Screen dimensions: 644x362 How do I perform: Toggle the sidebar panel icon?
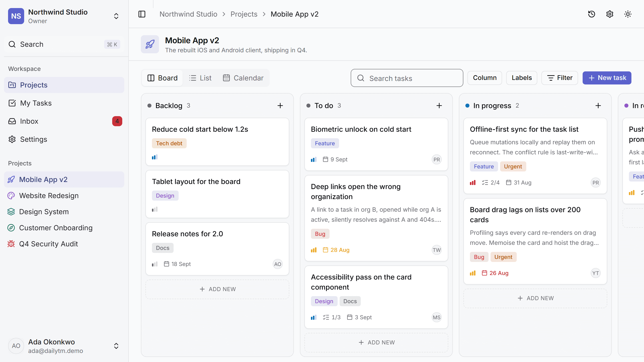pos(142,14)
